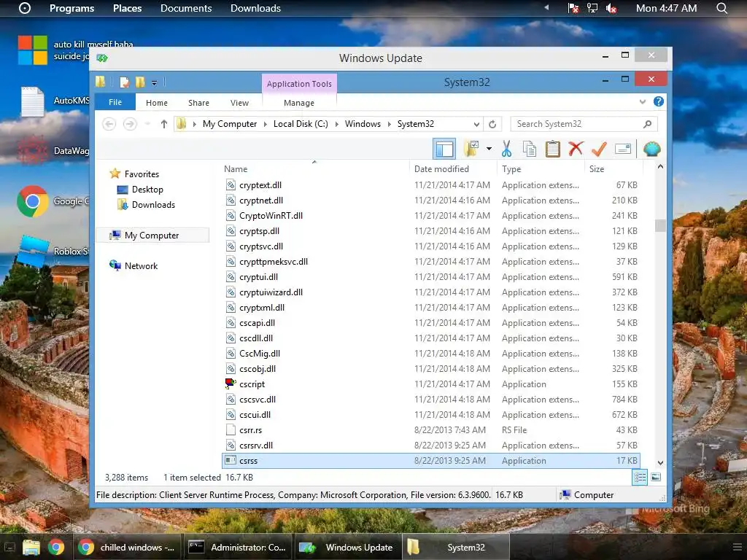Viewport: 747px width, 560px height.
Task: Sort by Date modified column header
Action: 452,168
